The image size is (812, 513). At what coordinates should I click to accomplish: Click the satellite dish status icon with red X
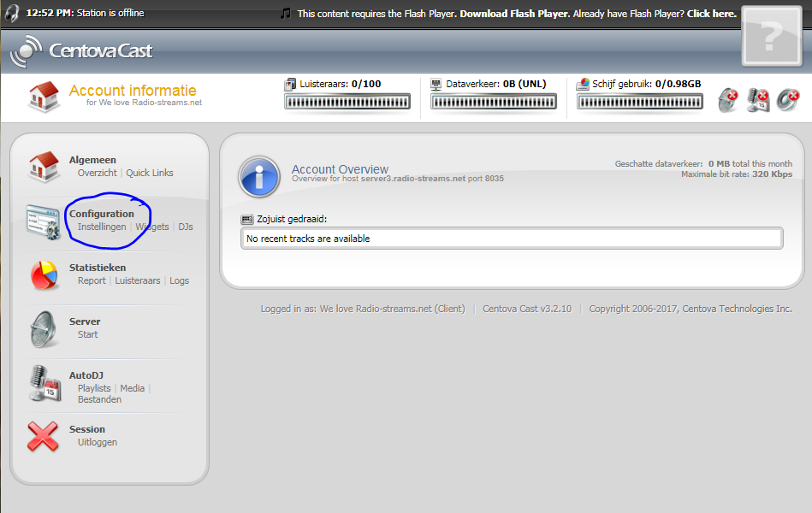pos(728,100)
